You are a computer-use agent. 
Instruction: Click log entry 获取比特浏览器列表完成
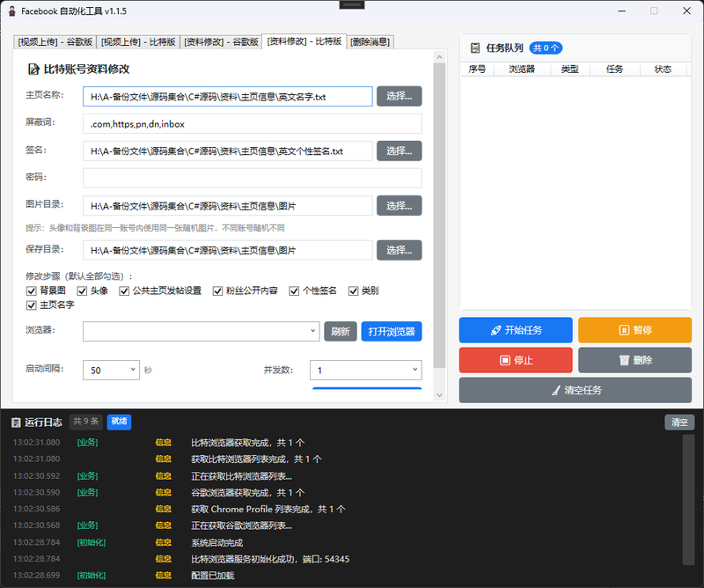(256, 459)
